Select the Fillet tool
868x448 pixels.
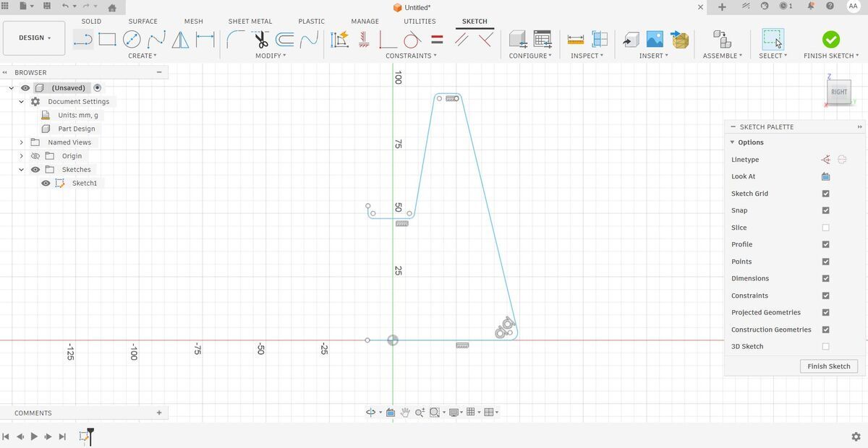point(236,39)
